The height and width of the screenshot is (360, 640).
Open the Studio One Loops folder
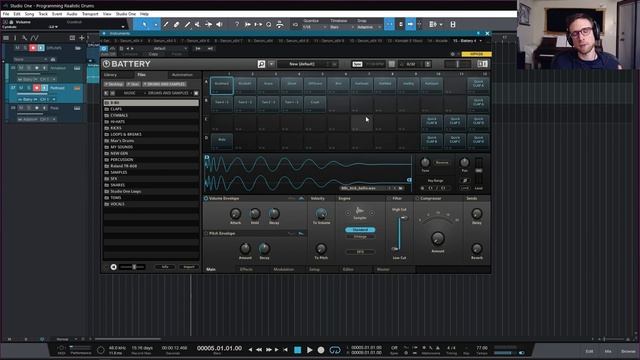(151, 191)
